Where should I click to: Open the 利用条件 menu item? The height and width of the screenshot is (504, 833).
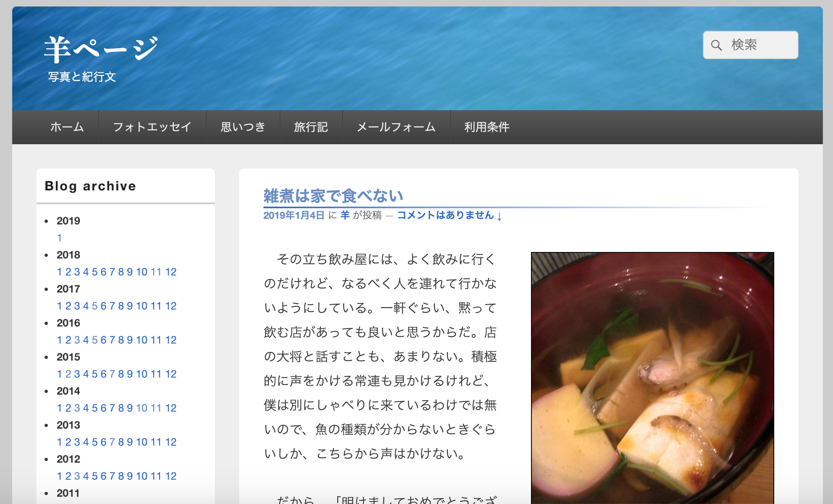click(487, 127)
